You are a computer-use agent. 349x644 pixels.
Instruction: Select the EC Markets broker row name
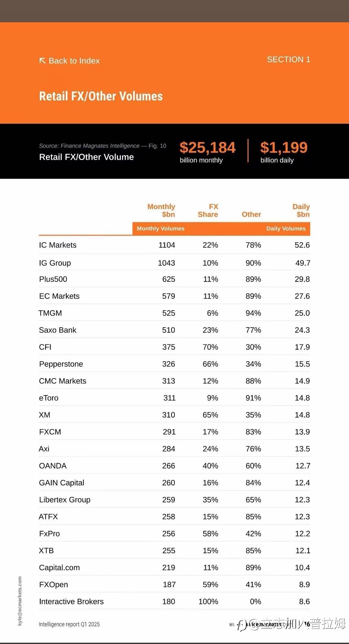[x=59, y=296]
